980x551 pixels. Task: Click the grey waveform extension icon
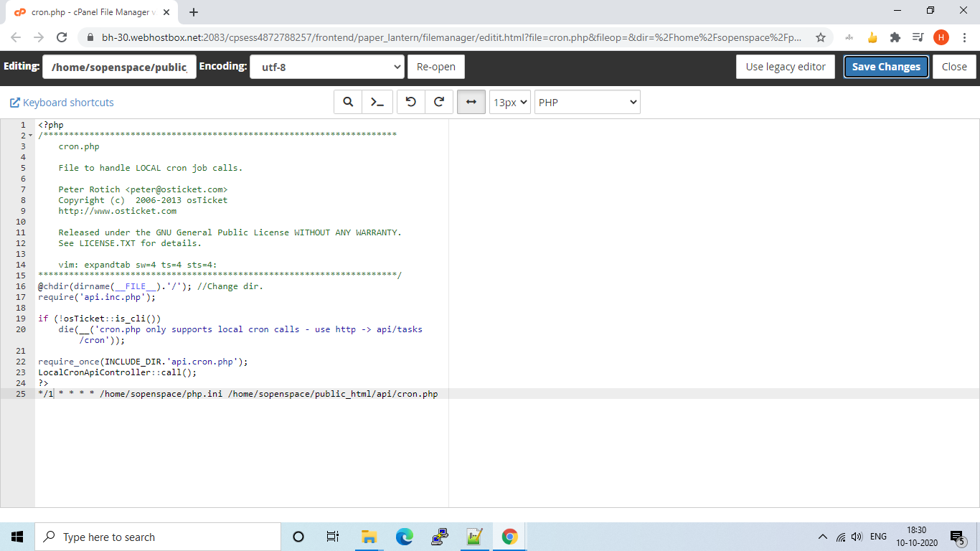(x=849, y=37)
